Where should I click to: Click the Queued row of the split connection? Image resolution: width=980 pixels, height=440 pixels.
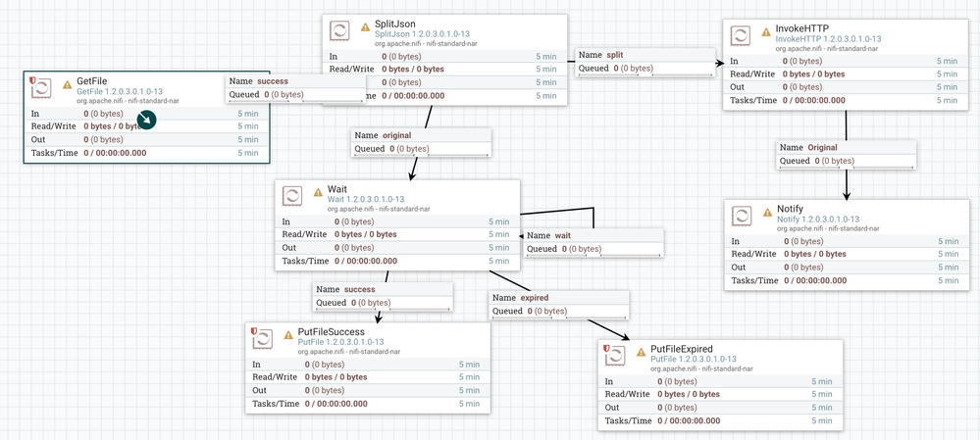[x=645, y=69]
